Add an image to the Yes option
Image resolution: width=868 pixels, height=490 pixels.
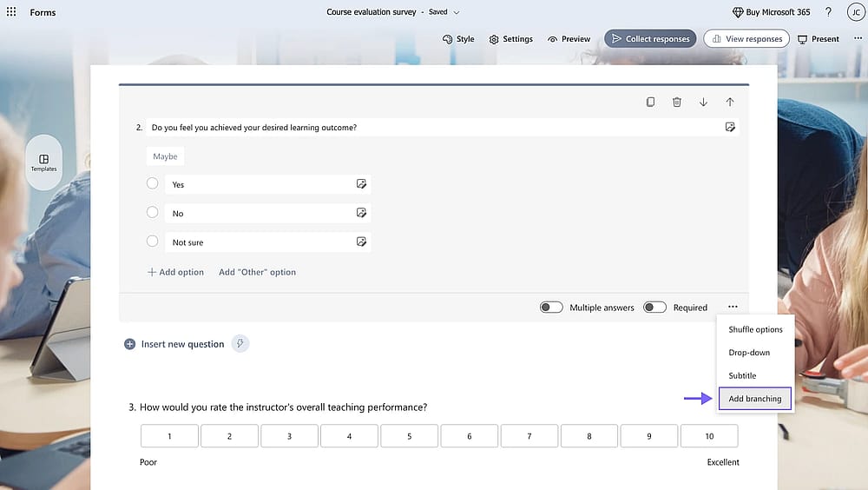(361, 184)
